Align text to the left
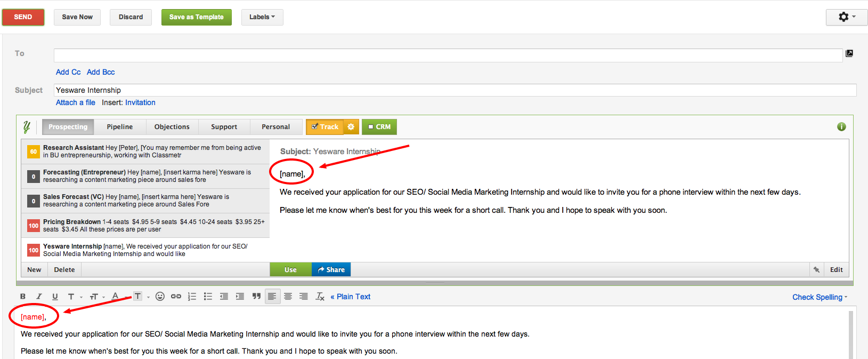 point(272,297)
